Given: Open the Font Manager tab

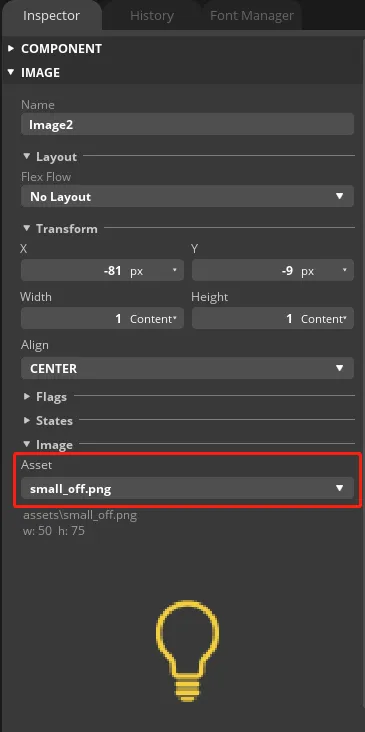Looking at the screenshot, I should pyautogui.click(x=252, y=15).
